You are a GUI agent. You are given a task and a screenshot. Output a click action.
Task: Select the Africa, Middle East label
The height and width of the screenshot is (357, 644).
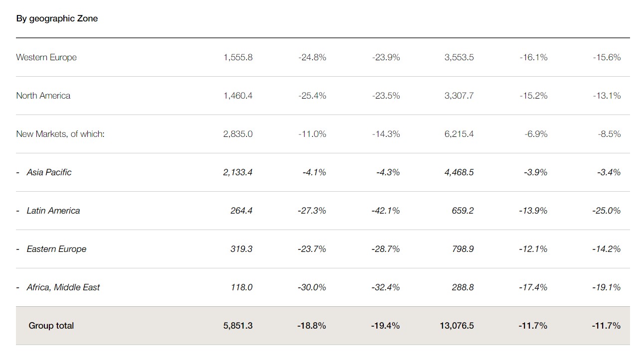(63, 287)
